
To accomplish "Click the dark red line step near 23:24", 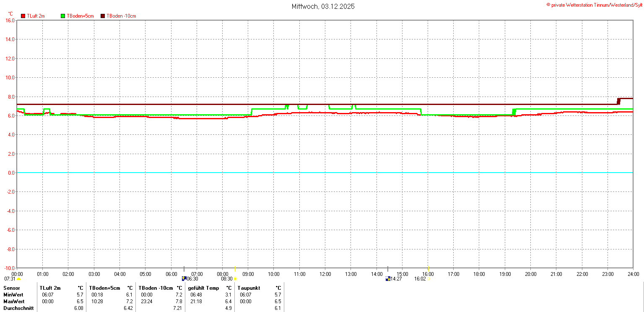I will pos(618,101).
